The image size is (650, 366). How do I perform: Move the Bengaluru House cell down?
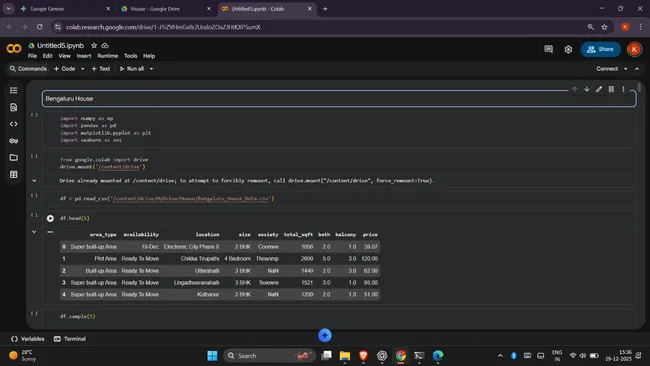click(x=587, y=89)
